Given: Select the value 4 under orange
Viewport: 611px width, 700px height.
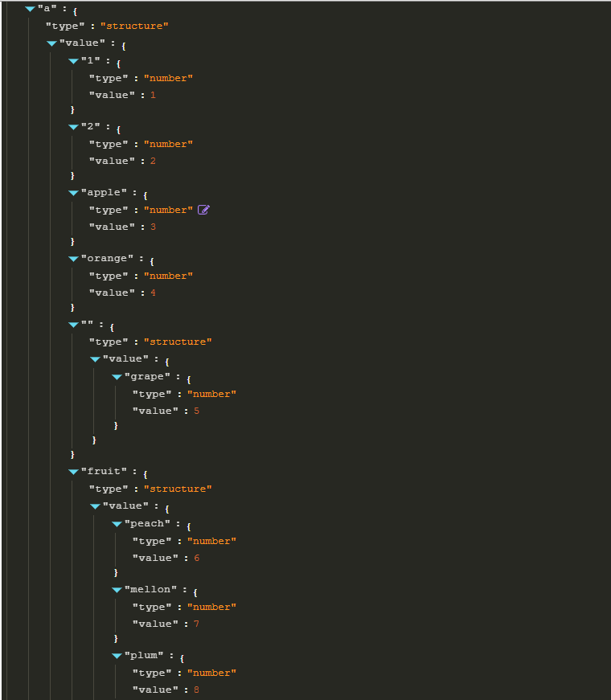Looking at the screenshot, I should (x=154, y=293).
